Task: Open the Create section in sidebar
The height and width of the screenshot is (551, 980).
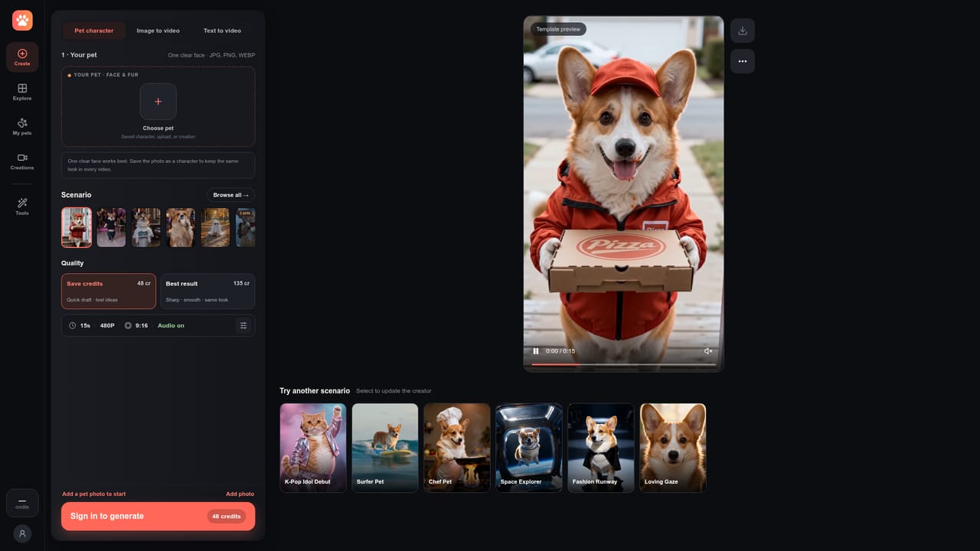Action: 22,57
